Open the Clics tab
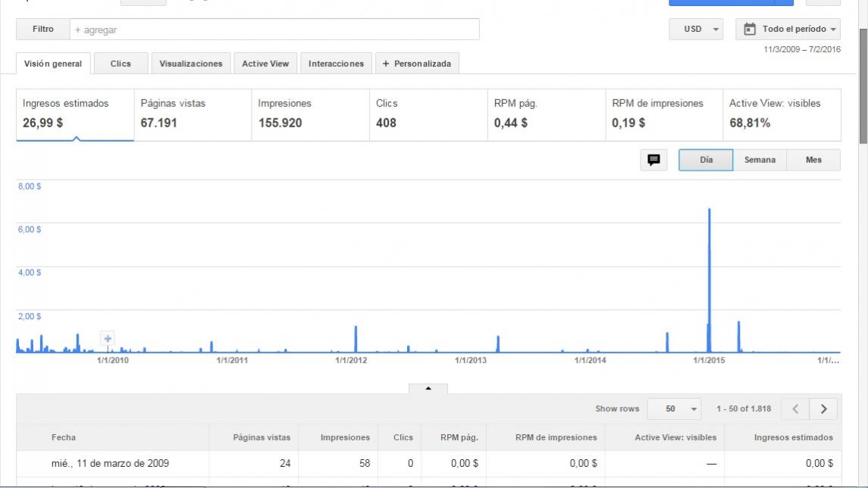The height and width of the screenshot is (488, 868). coord(121,64)
